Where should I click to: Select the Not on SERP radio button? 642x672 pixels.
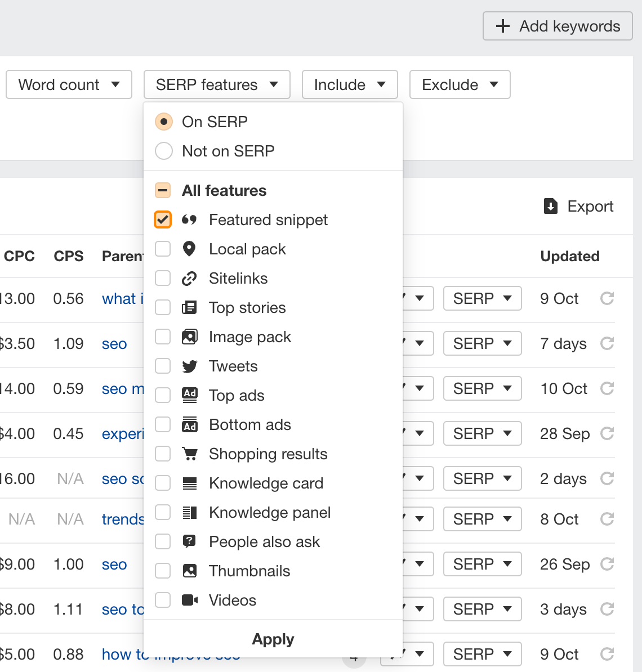tap(163, 151)
